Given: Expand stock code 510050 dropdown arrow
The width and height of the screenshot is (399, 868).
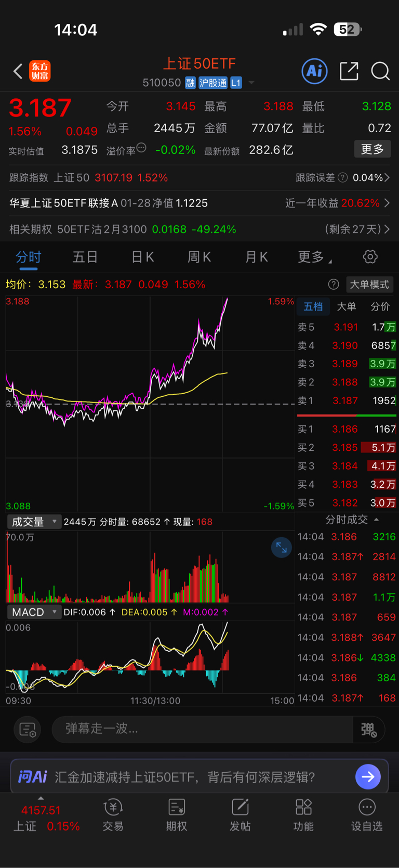Looking at the screenshot, I should pyautogui.click(x=251, y=83).
